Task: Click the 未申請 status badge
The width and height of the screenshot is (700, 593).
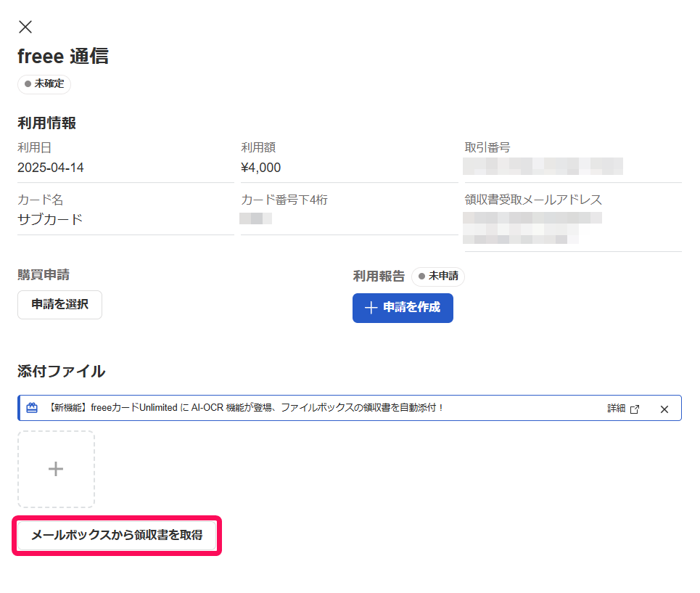Action: point(438,276)
